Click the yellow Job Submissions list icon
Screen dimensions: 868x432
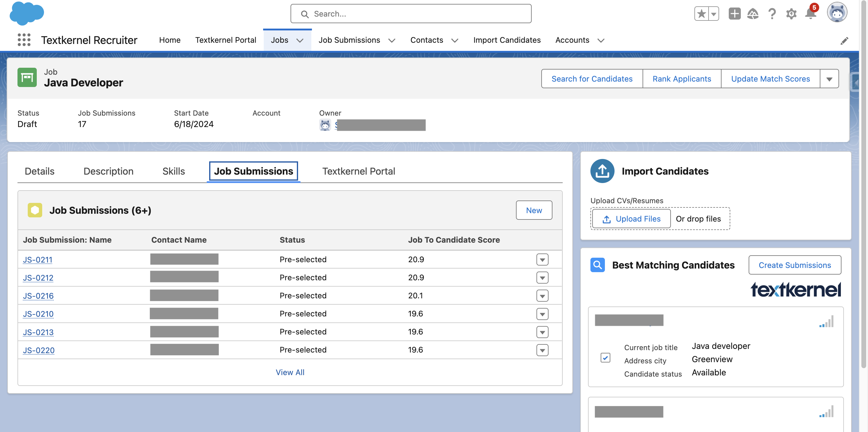(x=35, y=210)
